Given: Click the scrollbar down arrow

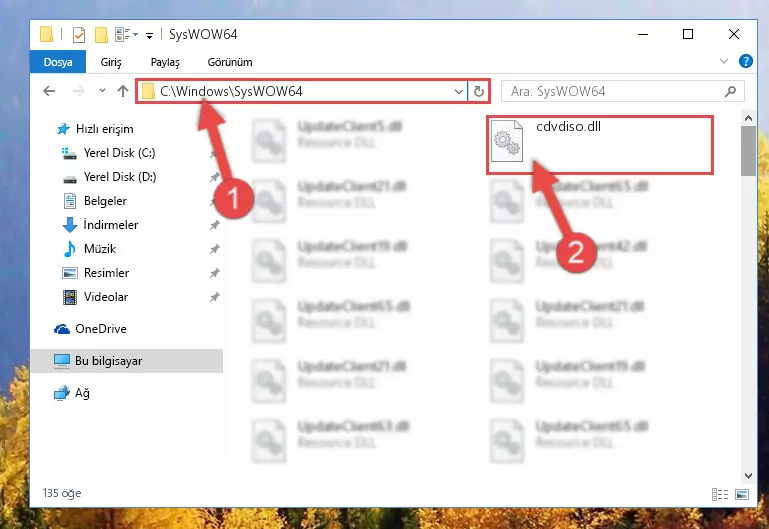Looking at the screenshot, I should point(748,476).
